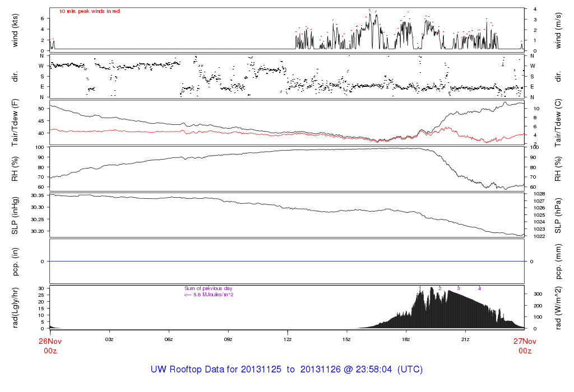The width and height of the screenshot is (574, 392).
Task: Select the "SLP (inHg)" axis label
Action: (x=15, y=214)
